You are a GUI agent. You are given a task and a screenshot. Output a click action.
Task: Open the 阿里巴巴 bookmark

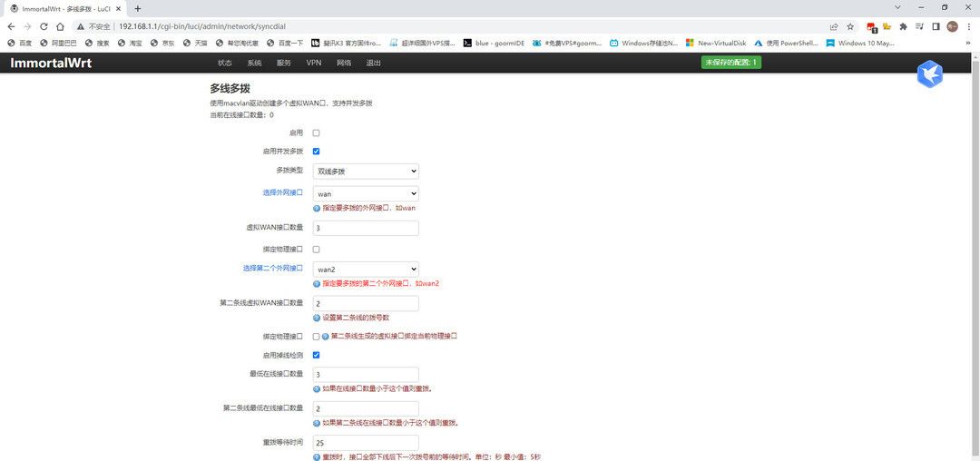(58, 43)
